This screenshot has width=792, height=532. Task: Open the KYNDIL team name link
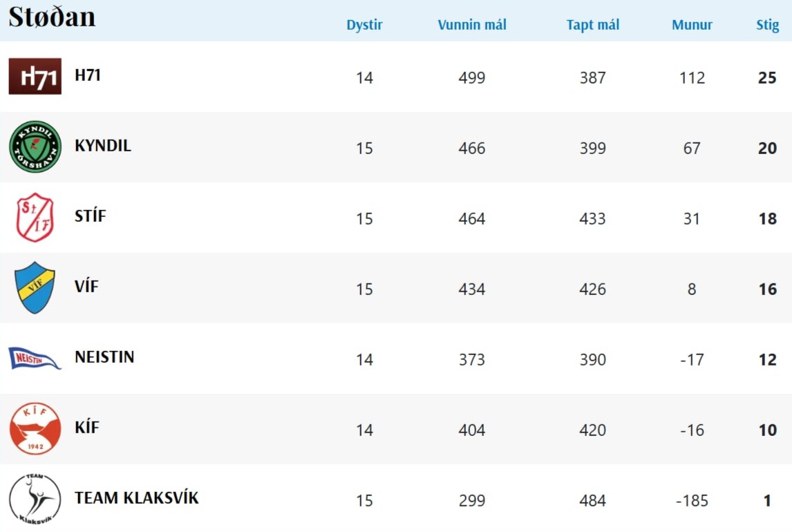pyautogui.click(x=103, y=146)
